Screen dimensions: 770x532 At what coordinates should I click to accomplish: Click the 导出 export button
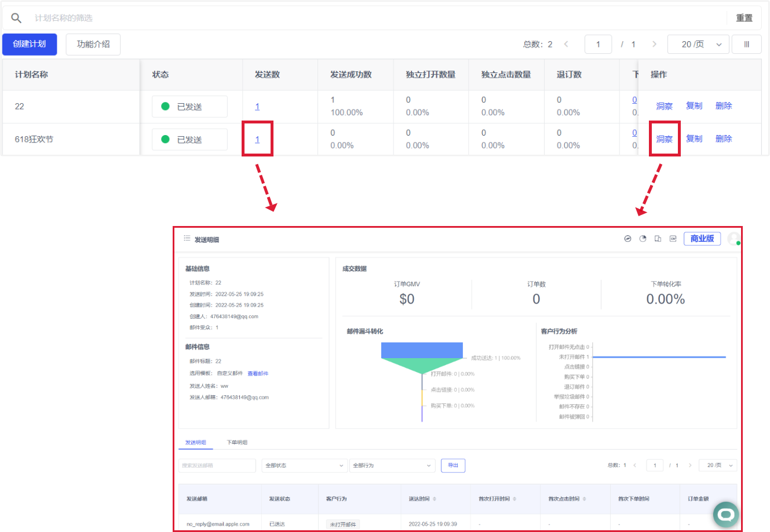[453, 465]
